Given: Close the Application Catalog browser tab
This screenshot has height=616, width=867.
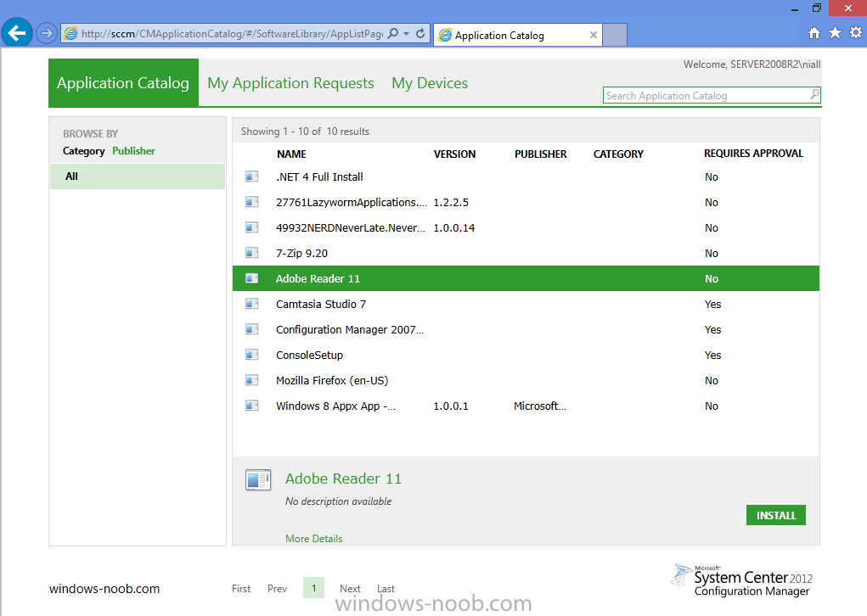Looking at the screenshot, I should (594, 35).
